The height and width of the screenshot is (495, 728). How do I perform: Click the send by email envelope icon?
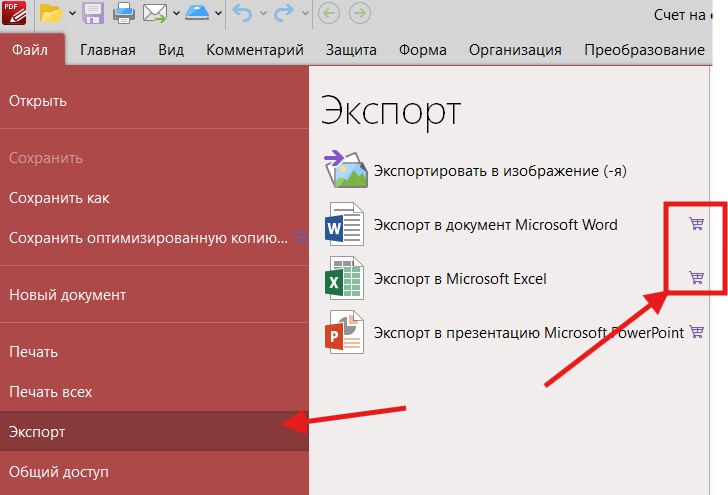[154, 14]
